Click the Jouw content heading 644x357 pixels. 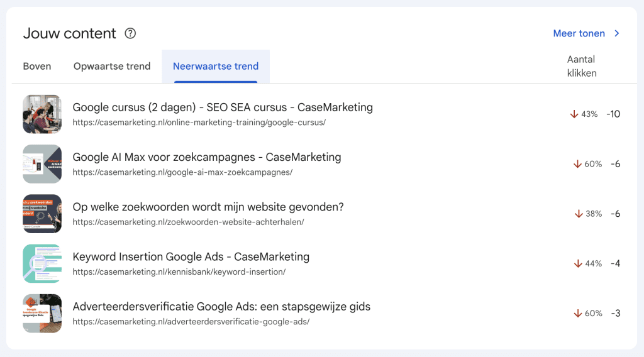point(69,33)
